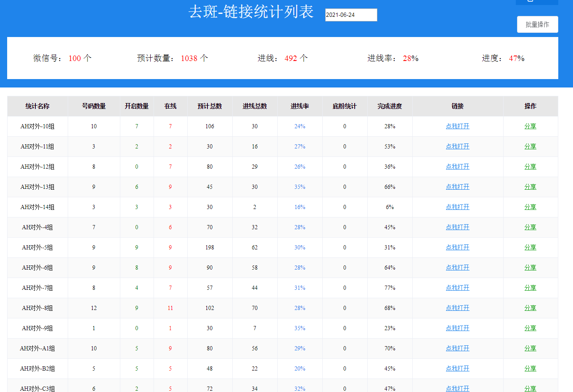Click the 进线总数 column header

[x=255, y=106]
